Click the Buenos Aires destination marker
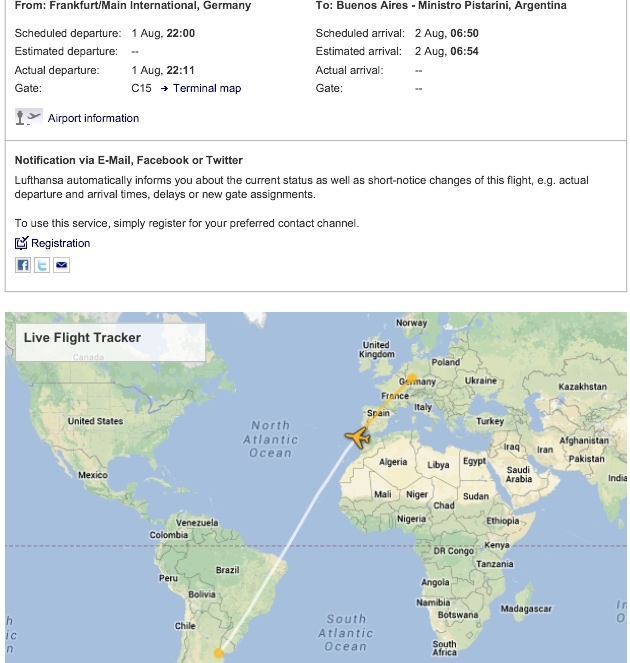 219,655
